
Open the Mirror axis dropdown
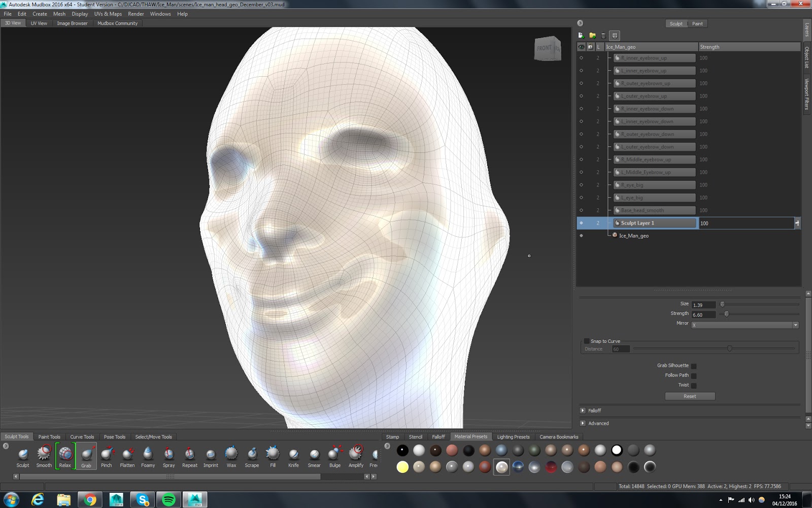point(745,325)
